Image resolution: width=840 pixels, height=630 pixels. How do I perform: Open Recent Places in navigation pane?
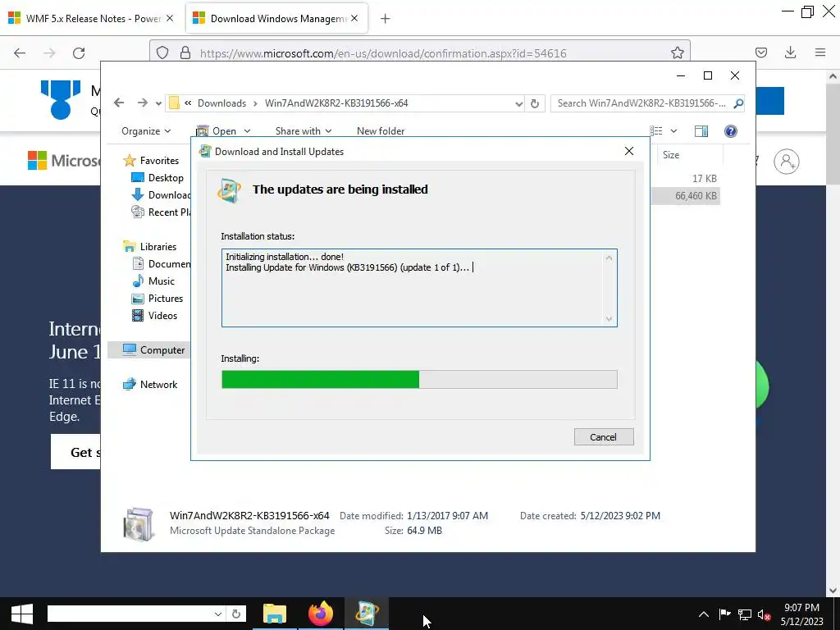tap(161, 212)
